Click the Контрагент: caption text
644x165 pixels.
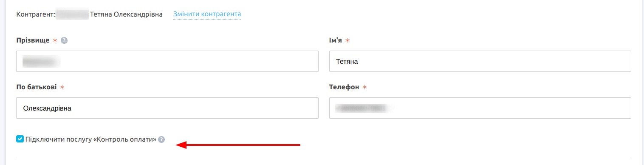tap(36, 14)
